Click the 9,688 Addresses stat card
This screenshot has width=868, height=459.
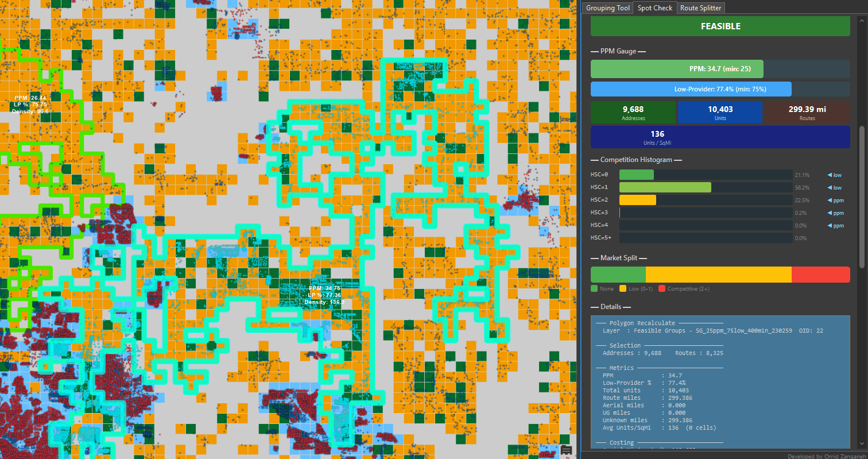pyautogui.click(x=633, y=112)
